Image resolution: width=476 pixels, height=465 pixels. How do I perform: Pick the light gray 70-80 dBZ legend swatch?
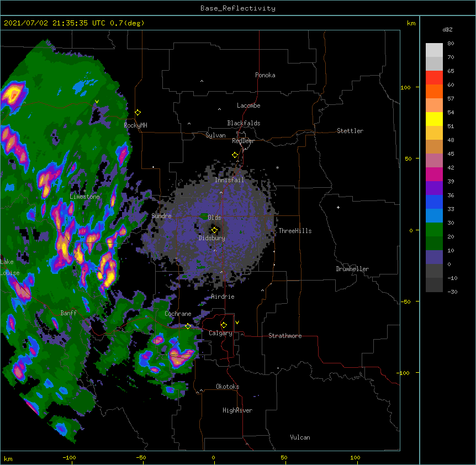[x=434, y=50]
